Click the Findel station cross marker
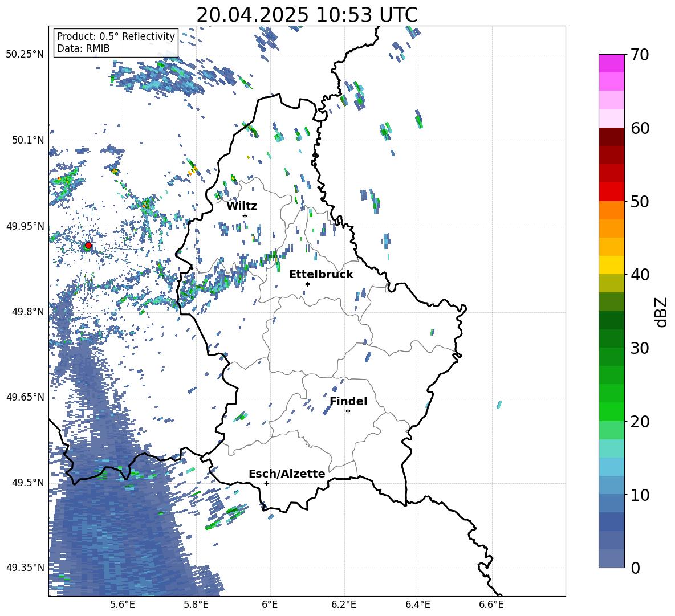Viewport: 675px width, 616px height. pyautogui.click(x=348, y=411)
